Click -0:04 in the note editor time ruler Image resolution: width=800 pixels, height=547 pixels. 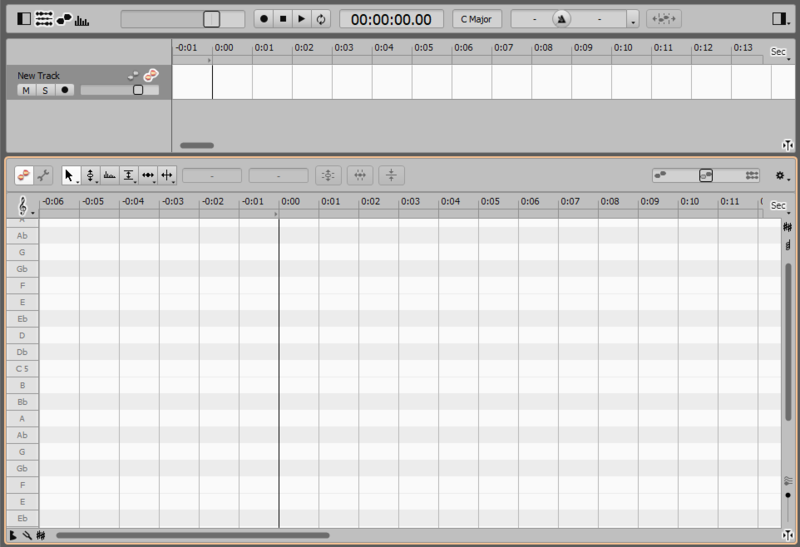point(133,202)
